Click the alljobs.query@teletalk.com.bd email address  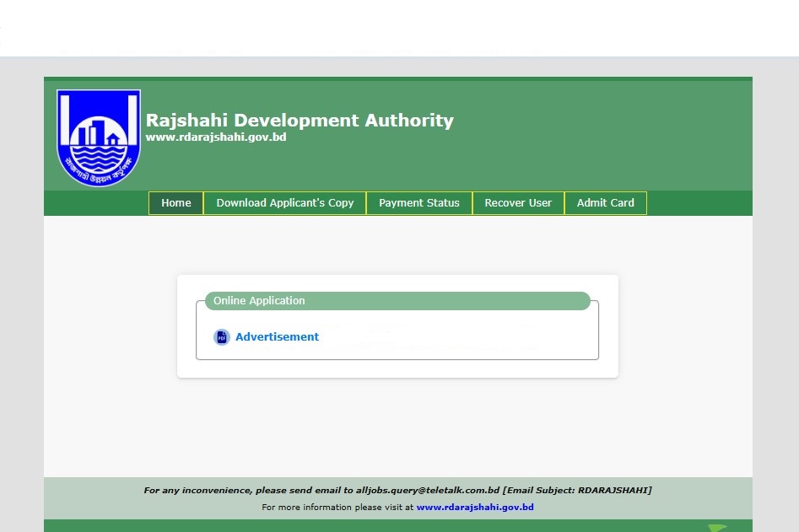point(428,491)
